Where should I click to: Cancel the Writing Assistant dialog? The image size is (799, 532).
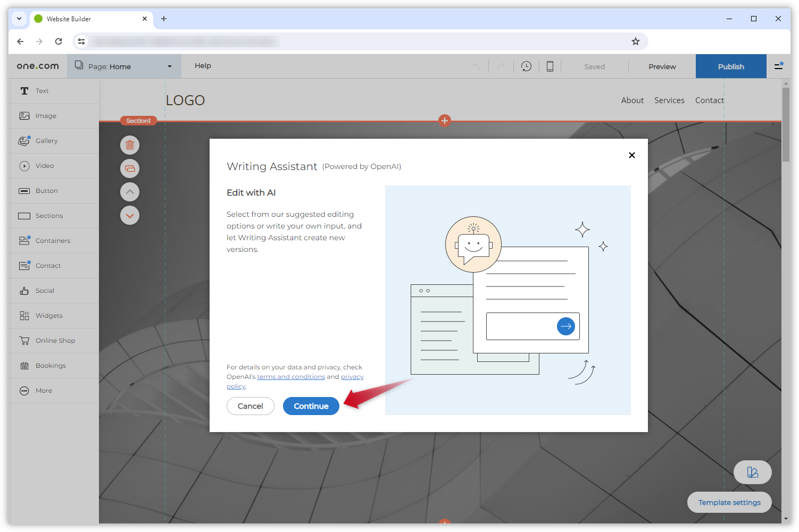(x=250, y=406)
